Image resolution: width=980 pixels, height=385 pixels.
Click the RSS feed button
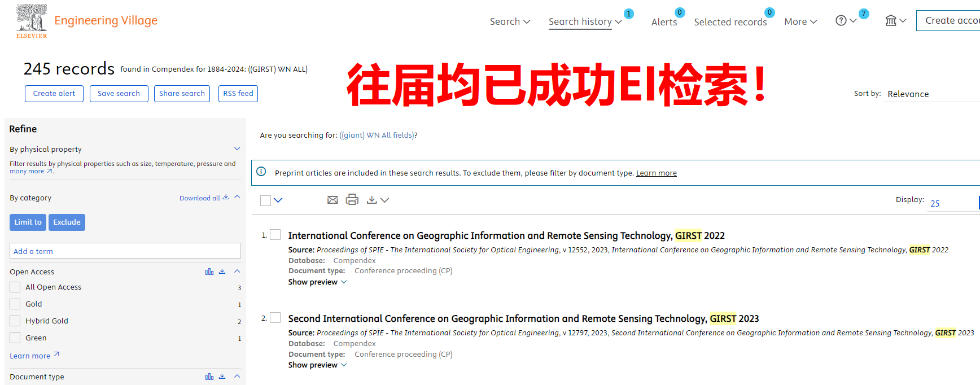coord(238,94)
